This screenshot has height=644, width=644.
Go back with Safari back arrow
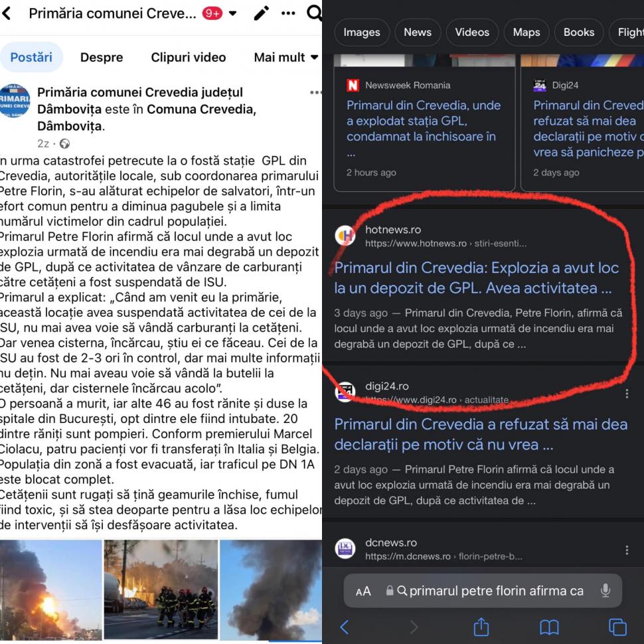(345, 627)
